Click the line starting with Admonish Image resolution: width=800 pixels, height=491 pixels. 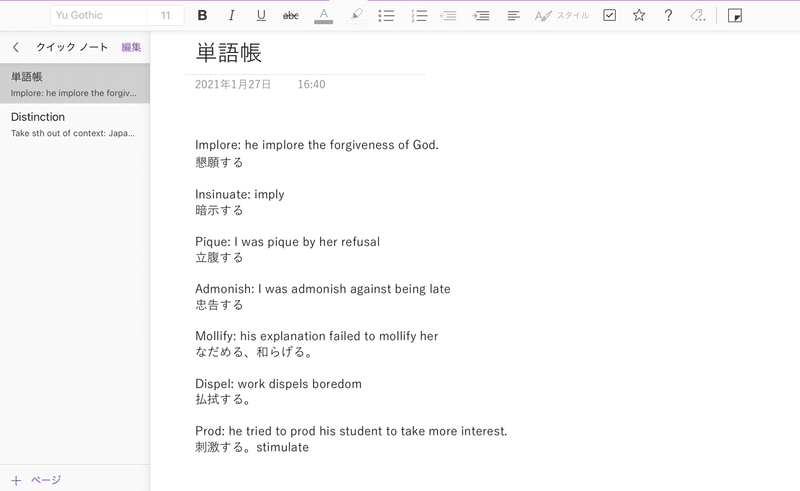[x=322, y=289]
